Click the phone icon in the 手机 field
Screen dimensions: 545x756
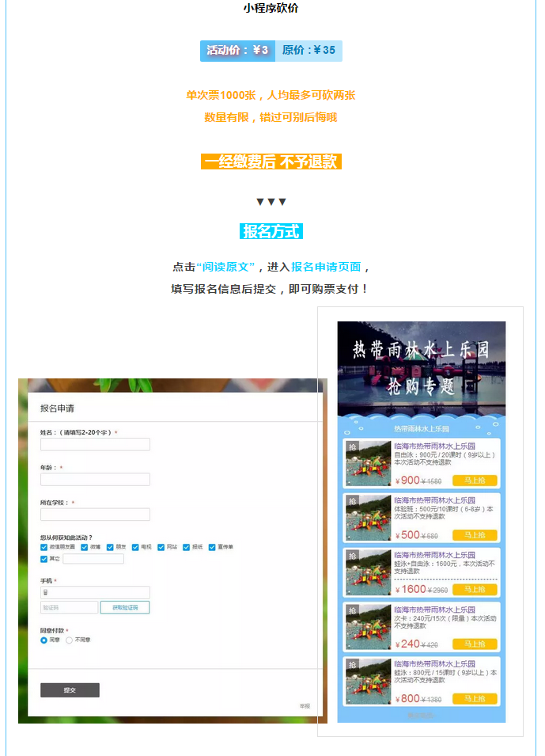click(x=46, y=592)
